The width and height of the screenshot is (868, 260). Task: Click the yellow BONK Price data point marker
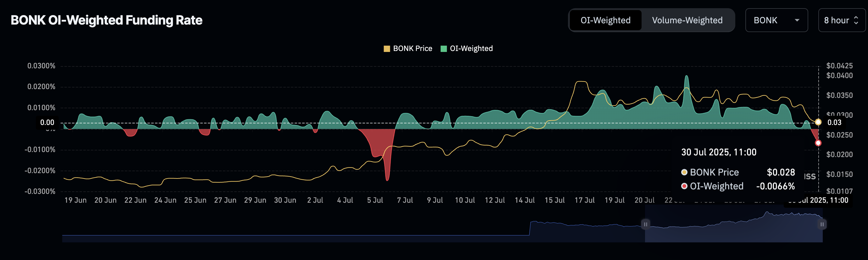click(x=818, y=122)
